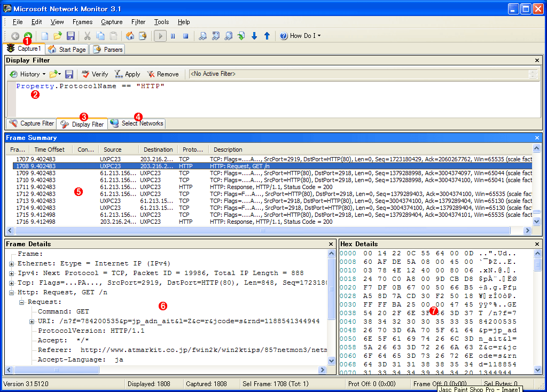
Task: Open the Tools menu
Action: 161,22
